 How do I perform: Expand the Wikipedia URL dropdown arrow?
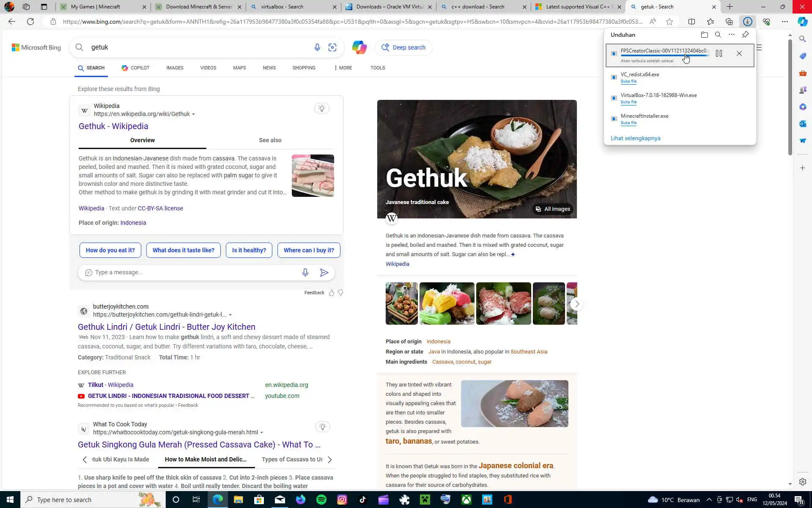194,114
